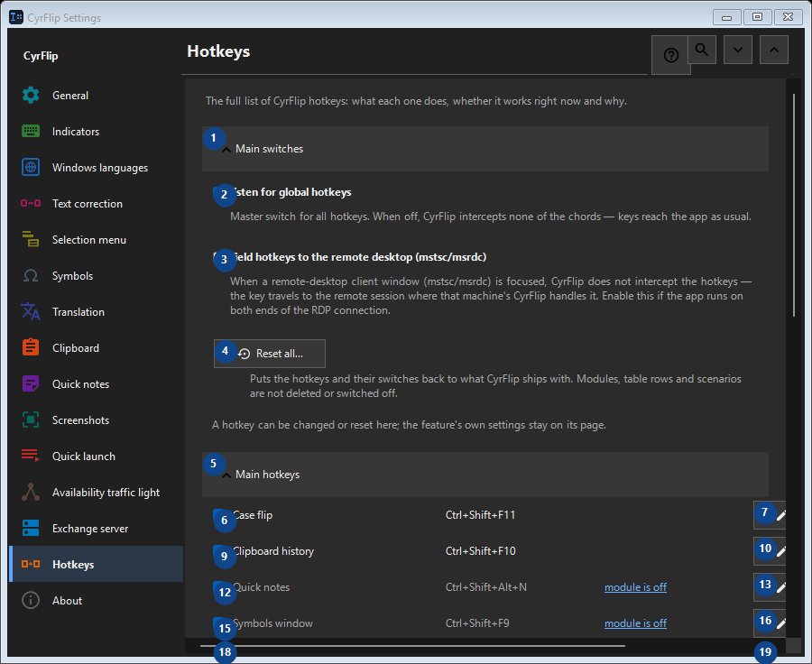Screen dimensions: 812x664
Task: Collapse the Main hotkeys section
Action: (484, 475)
